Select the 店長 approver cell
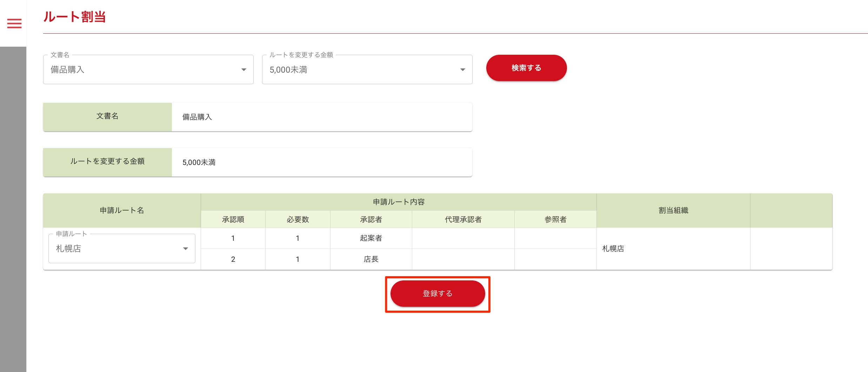This screenshot has width=868, height=372. point(371,259)
